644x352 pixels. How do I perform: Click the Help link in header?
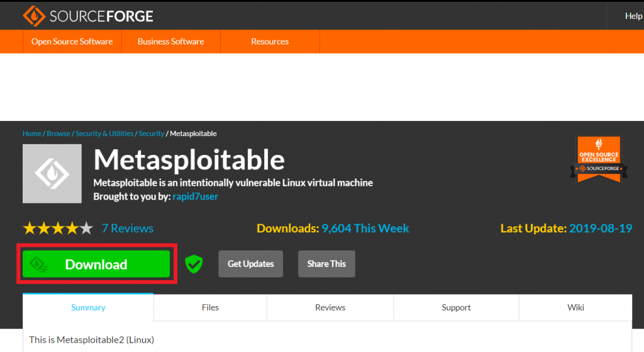[x=633, y=16]
